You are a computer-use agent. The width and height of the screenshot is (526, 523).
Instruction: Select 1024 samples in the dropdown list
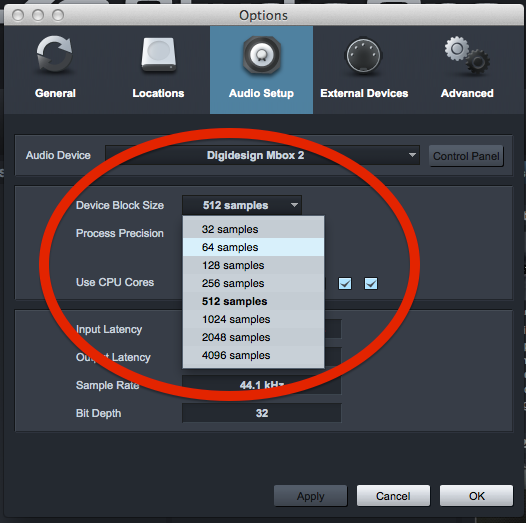tap(253, 319)
